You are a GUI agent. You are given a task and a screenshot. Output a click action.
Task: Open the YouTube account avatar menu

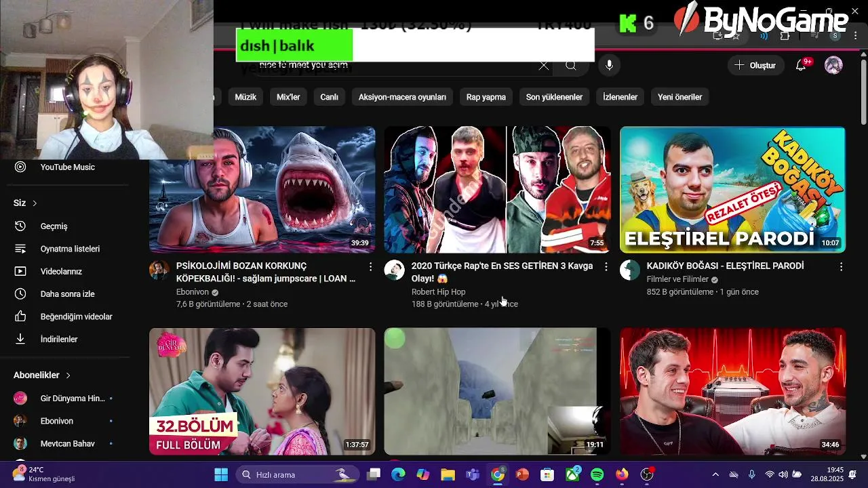pyautogui.click(x=833, y=65)
